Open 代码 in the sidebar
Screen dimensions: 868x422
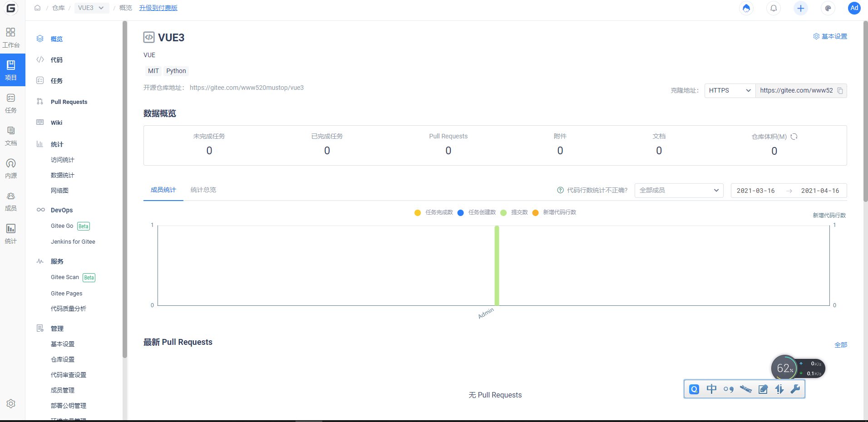coord(57,60)
